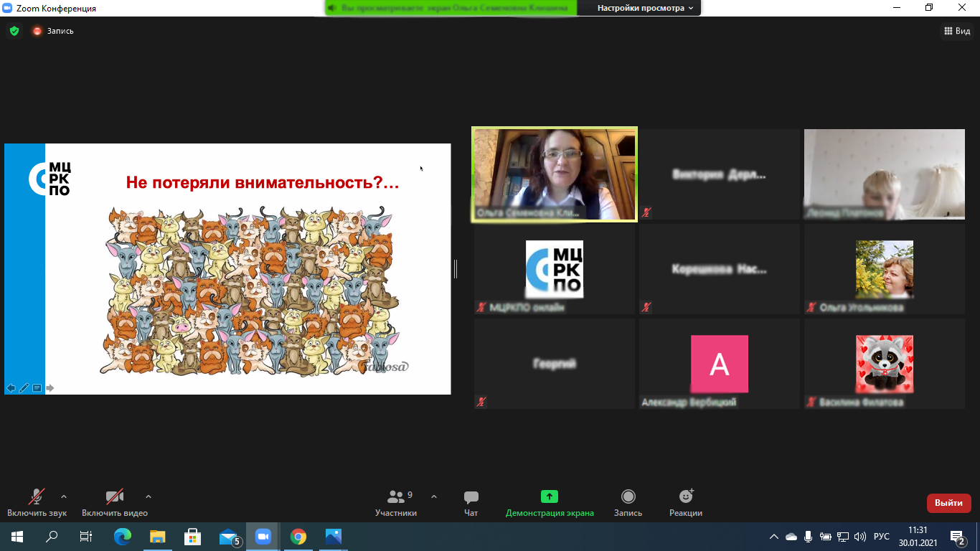This screenshot has height=551, width=980.
Task: Select the Корешкова Нас... participant tile
Action: click(x=720, y=269)
